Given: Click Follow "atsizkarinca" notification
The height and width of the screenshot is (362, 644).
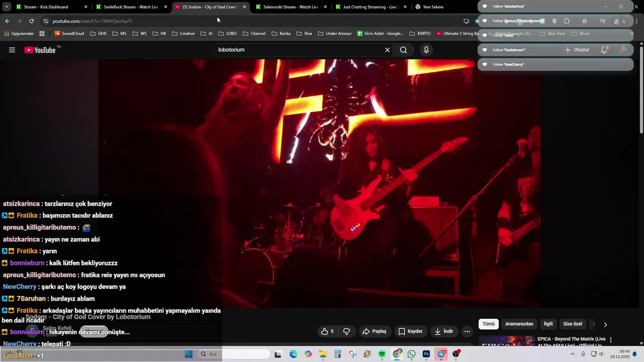Looking at the screenshot, I should click(555, 7).
